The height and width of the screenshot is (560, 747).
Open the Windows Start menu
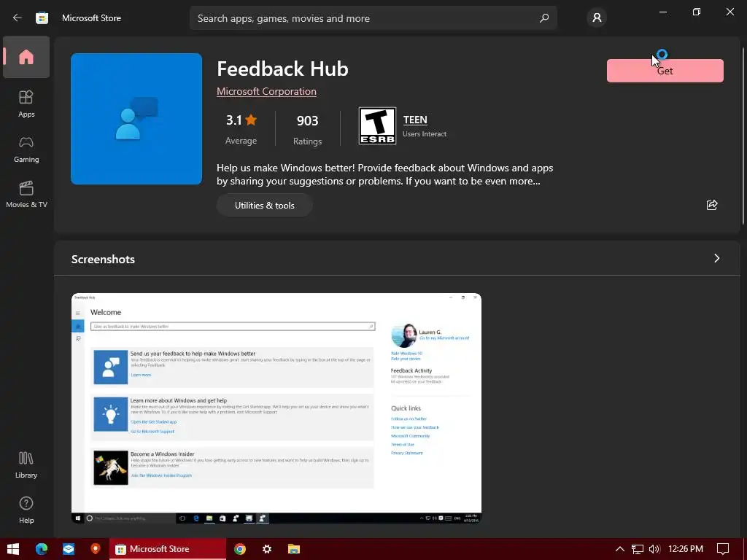click(x=13, y=549)
